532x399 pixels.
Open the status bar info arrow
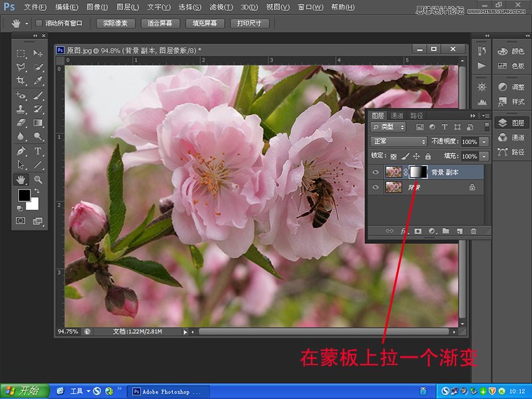185,332
